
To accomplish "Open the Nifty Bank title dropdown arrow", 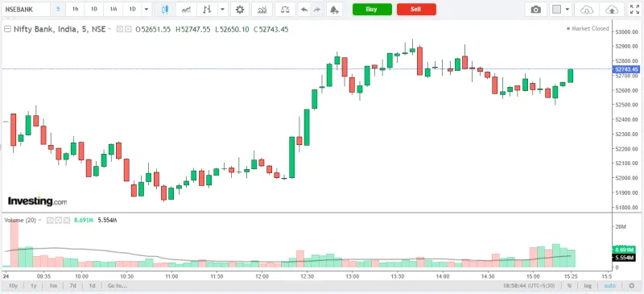I will [x=109, y=29].
